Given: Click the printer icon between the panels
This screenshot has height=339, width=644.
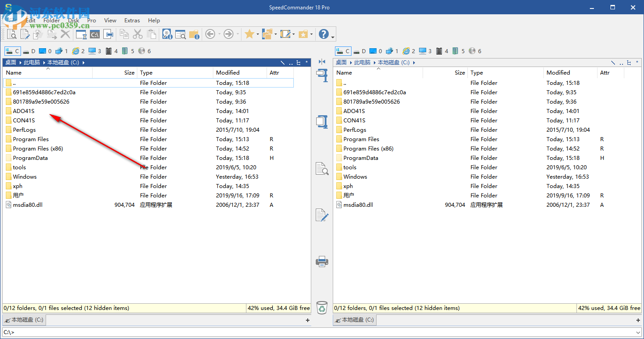Looking at the screenshot, I should pos(322,262).
